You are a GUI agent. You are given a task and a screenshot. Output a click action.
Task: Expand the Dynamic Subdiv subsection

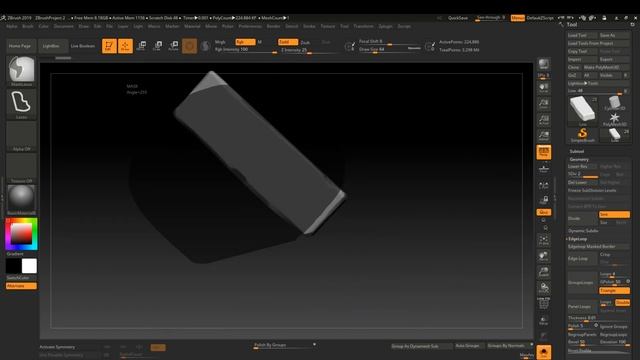pyautogui.click(x=583, y=231)
